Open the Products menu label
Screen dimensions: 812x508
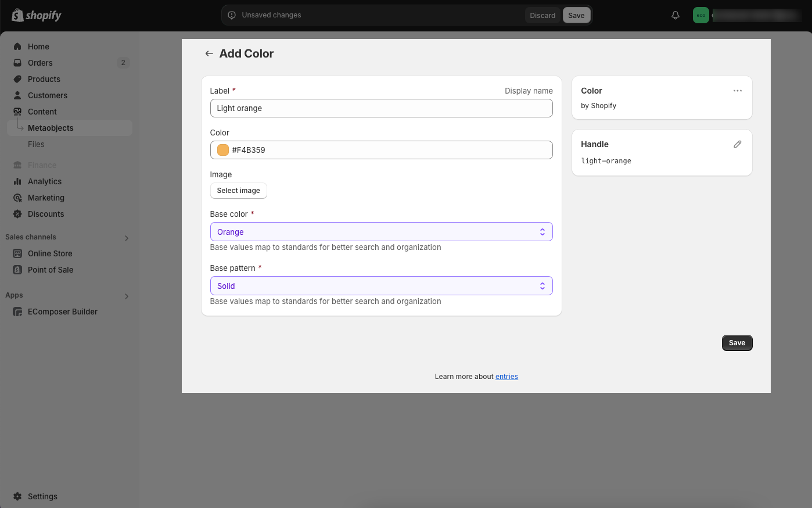[44, 79]
